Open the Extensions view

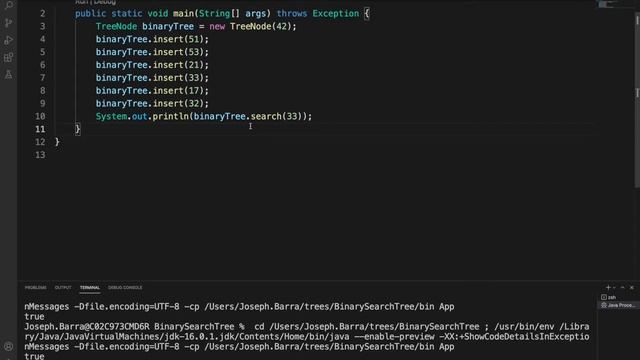pos(8,57)
